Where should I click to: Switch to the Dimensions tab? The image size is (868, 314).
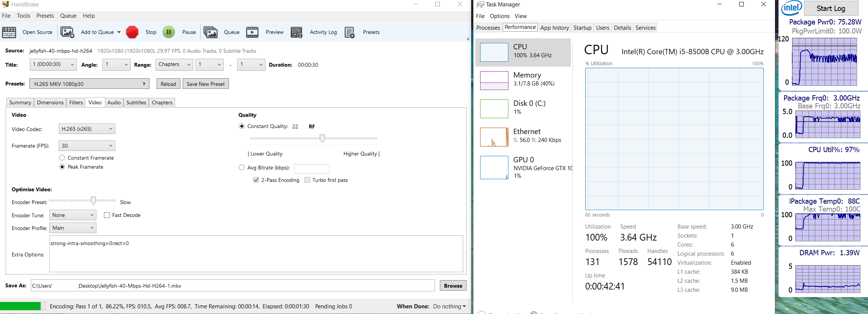pos(50,102)
